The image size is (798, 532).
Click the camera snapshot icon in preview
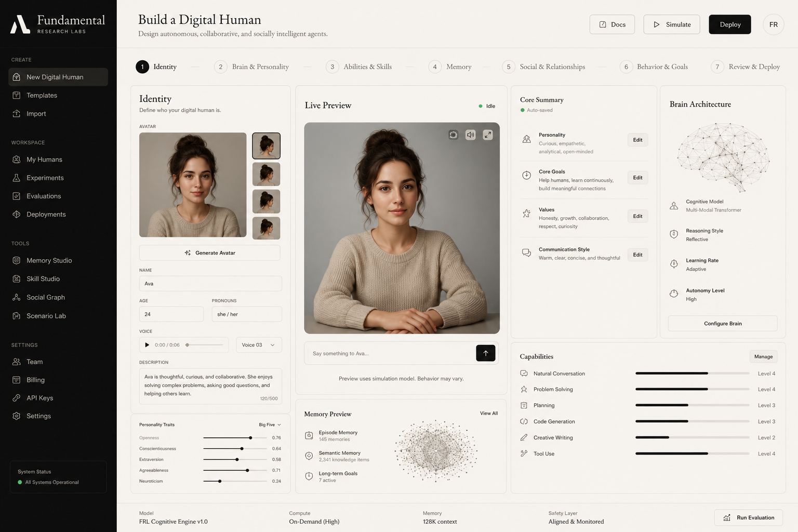[x=453, y=135]
